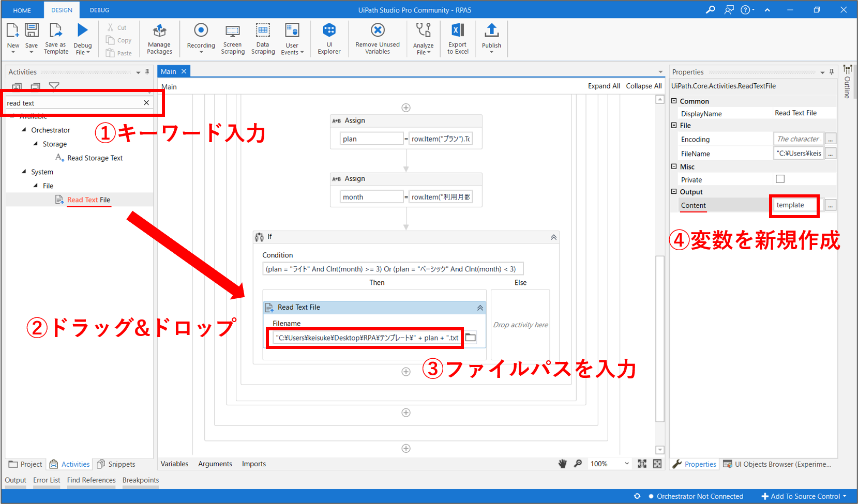
Task: Collapse the Orchestrator tree node
Action: (24, 130)
